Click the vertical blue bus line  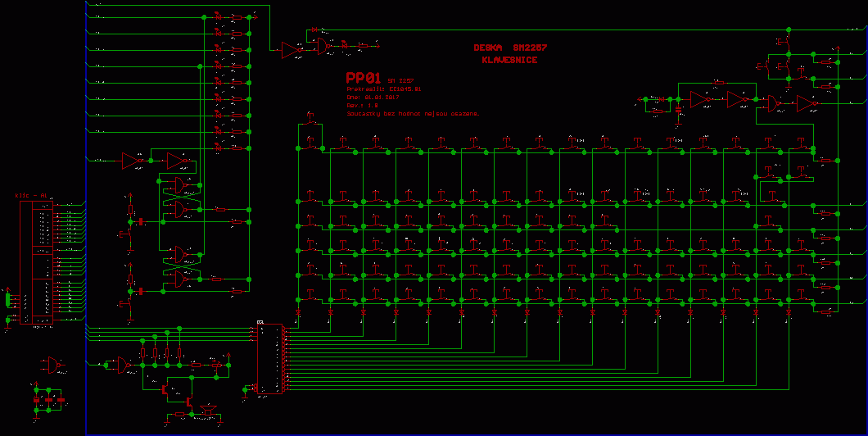(x=86, y=246)
